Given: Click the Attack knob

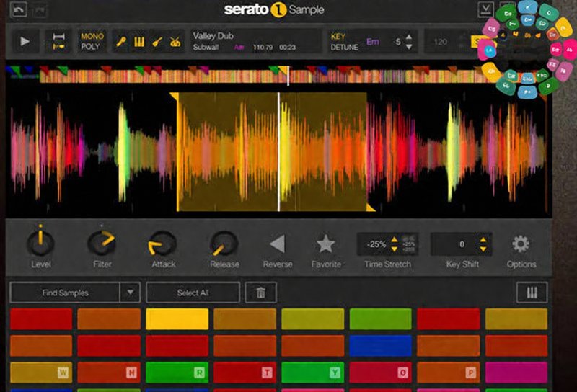Looking at the screenshot, I should tap(163, 244).
